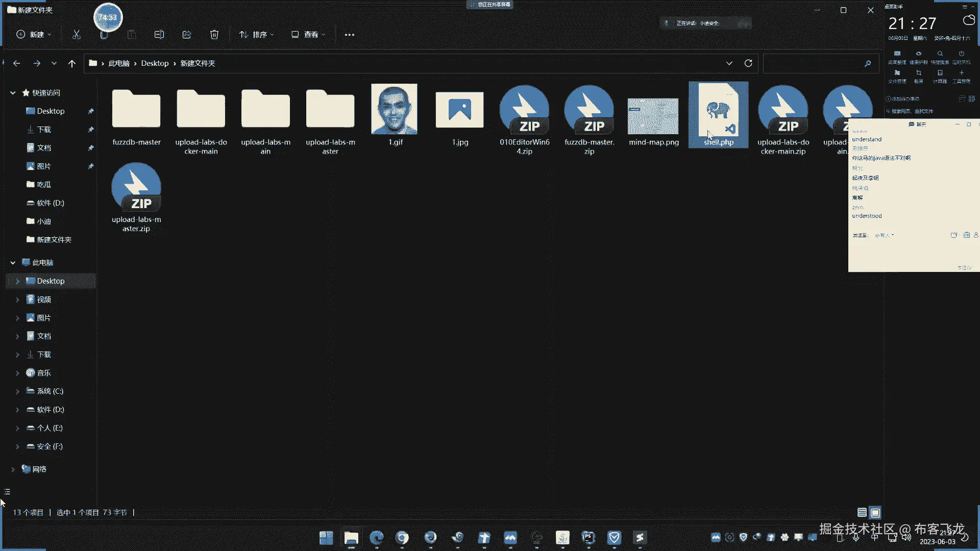This screenshot has height=551, width=980.
Task: Click the Rename icon in toolbar
Action: [159, 35]
